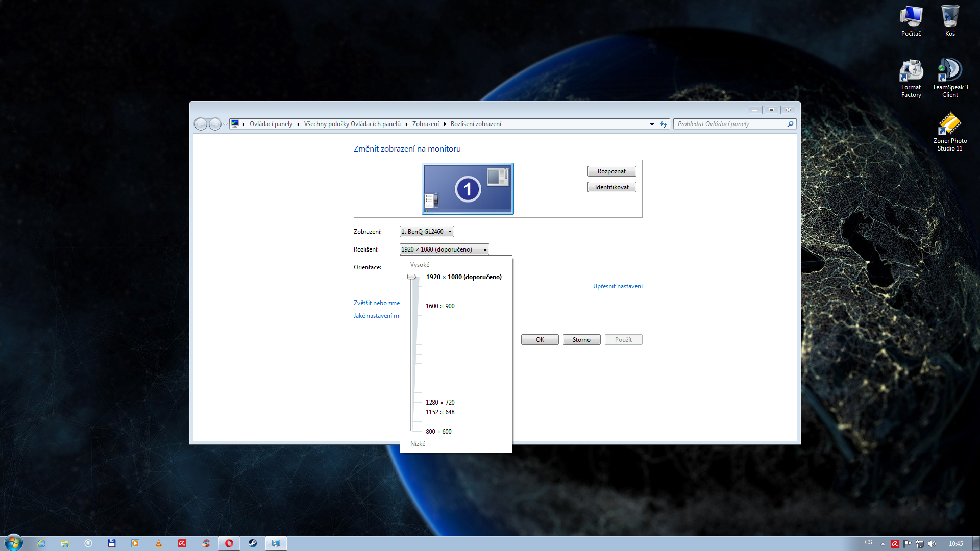Select 1600 × 900 resolution option

coord(440,306)
